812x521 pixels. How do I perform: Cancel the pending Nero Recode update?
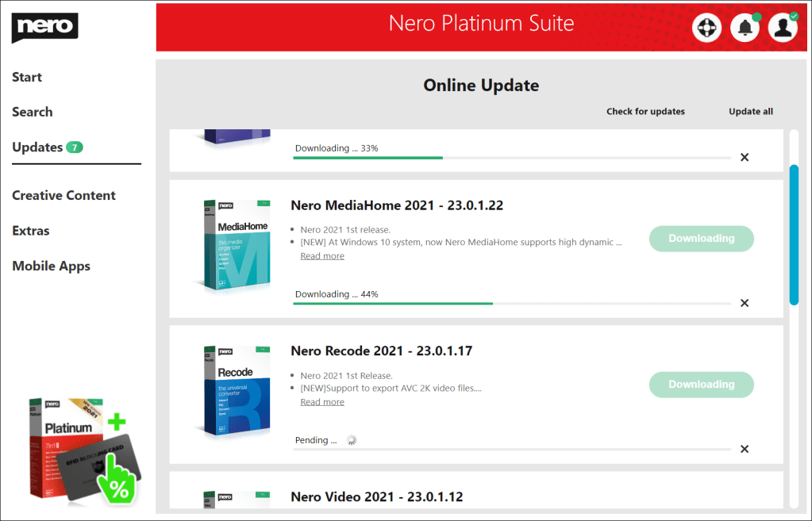(x=745, y=449)
